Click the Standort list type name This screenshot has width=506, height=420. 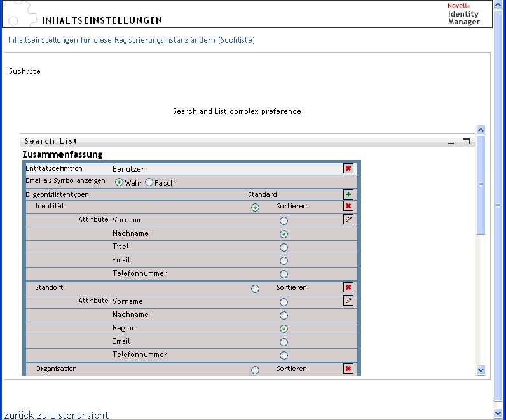49,287
